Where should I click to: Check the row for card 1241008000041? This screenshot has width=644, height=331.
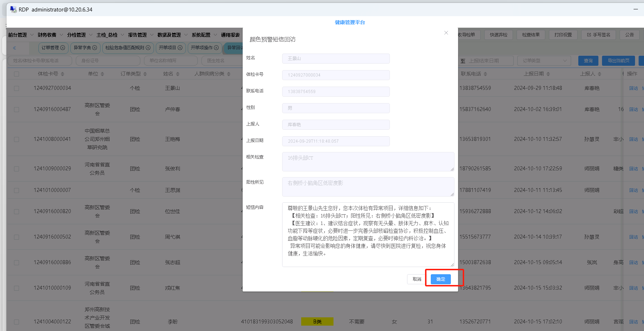coord(17,139)
